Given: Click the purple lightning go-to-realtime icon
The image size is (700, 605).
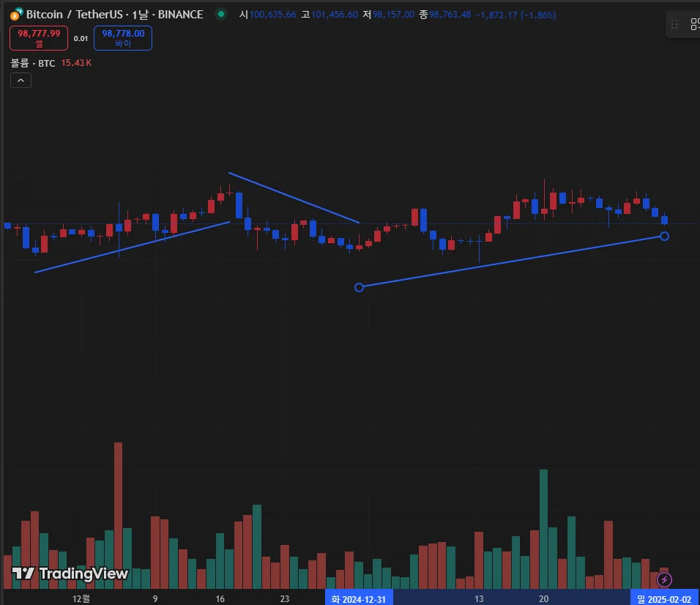Looking at the screenshot, I should tap(664, 579).
